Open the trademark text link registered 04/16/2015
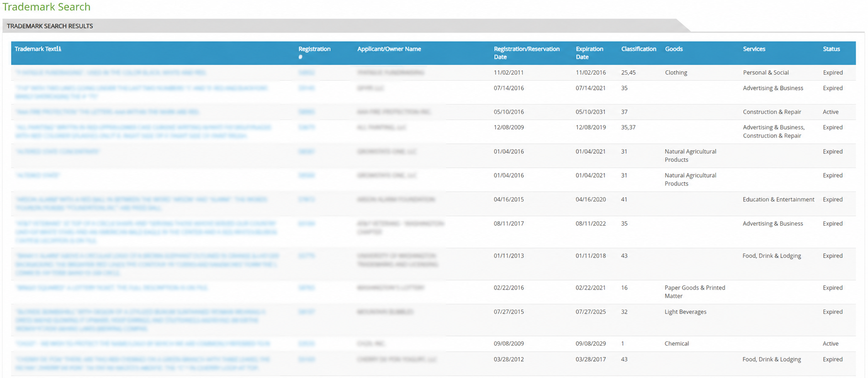The width and height of the screenshot is (868, 378). 141,204
